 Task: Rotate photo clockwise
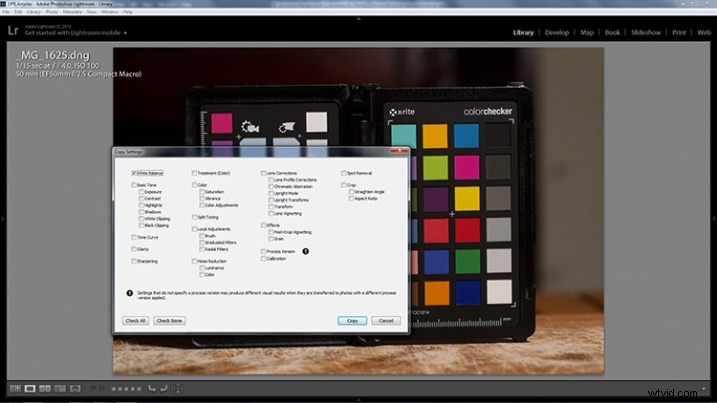pos(164,388)
